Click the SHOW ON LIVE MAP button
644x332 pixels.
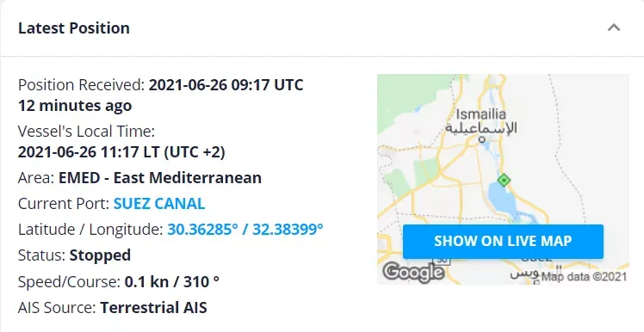tap(503, 242)
